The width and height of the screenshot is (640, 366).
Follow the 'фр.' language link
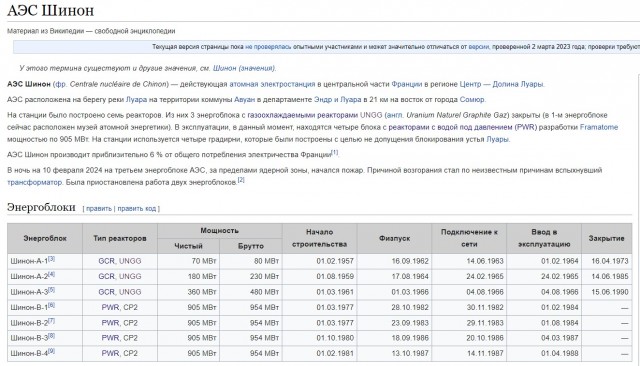coord(60,84)
